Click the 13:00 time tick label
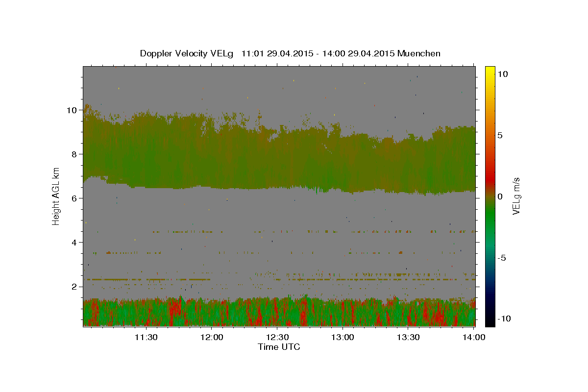Image resolution: width=588 pixels, height=392 pixels. (x=343, y=337)
